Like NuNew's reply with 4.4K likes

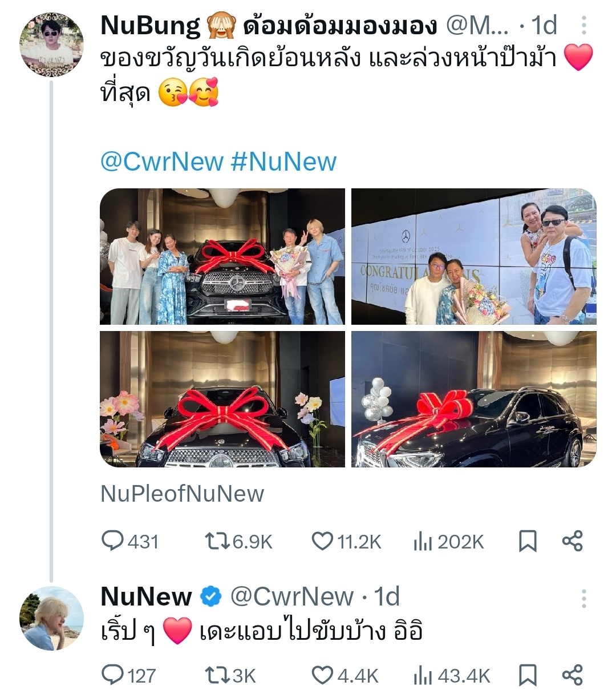[345, 676]
